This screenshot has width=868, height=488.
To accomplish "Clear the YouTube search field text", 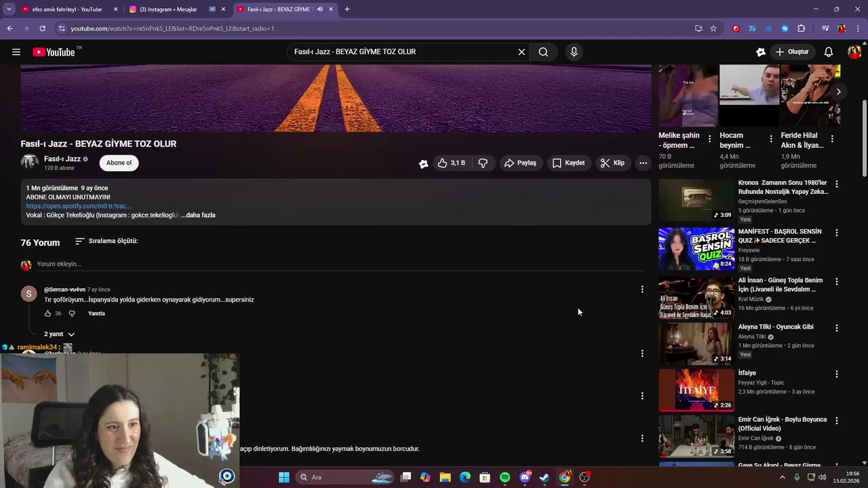I will pos(521,52).
